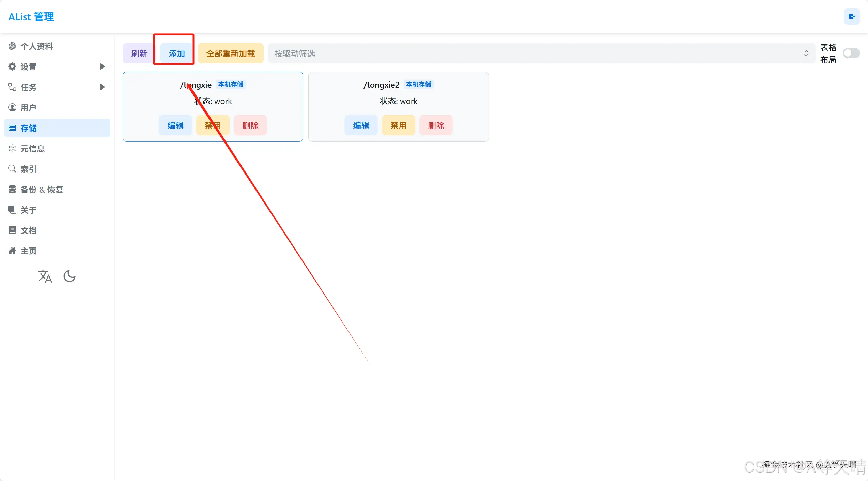Click the gear icon for settings
The height and width of the screenshot is (481, 868).
pyautogui.click(x=12, y=66)
